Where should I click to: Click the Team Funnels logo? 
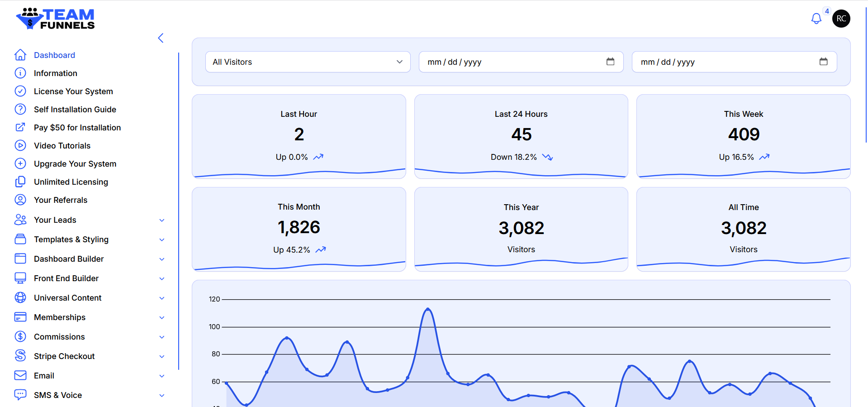[x=55, y=19]
